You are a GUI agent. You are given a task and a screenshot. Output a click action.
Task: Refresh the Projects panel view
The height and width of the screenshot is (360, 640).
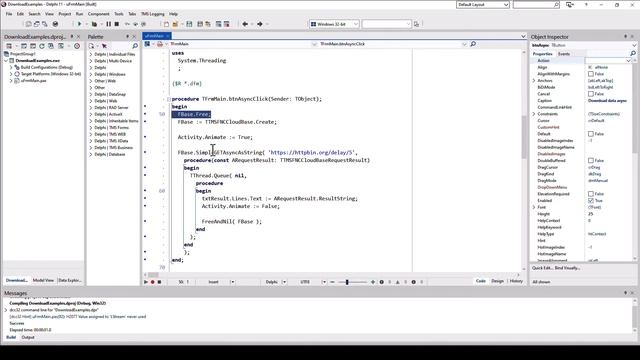coord(42,46)
